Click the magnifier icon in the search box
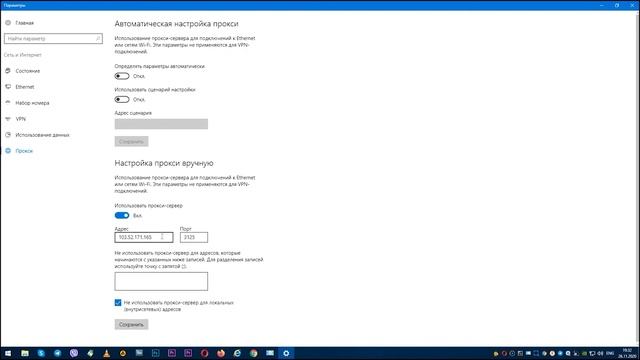 [98, 38]
